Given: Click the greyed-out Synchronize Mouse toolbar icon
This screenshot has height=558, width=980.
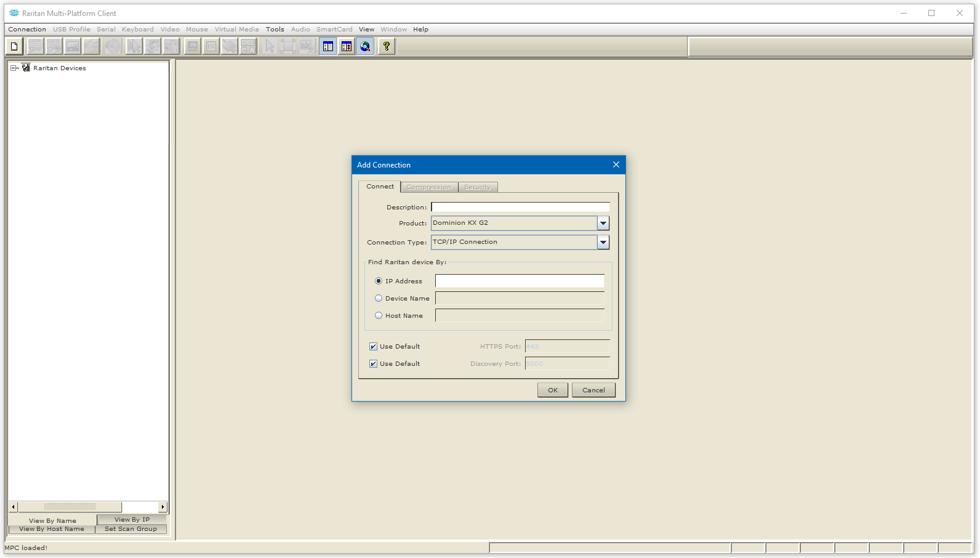Looking at the screenshot, I should click(x=134, y=46).
